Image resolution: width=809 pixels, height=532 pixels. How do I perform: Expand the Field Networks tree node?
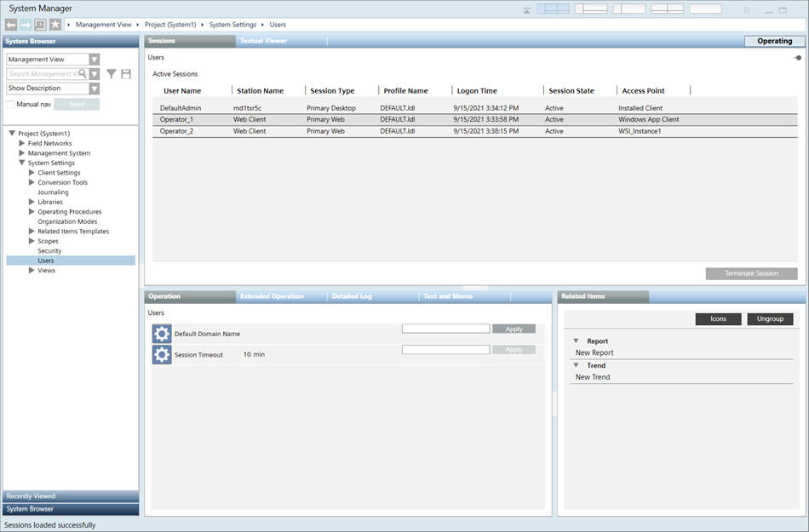pos(22,144)
